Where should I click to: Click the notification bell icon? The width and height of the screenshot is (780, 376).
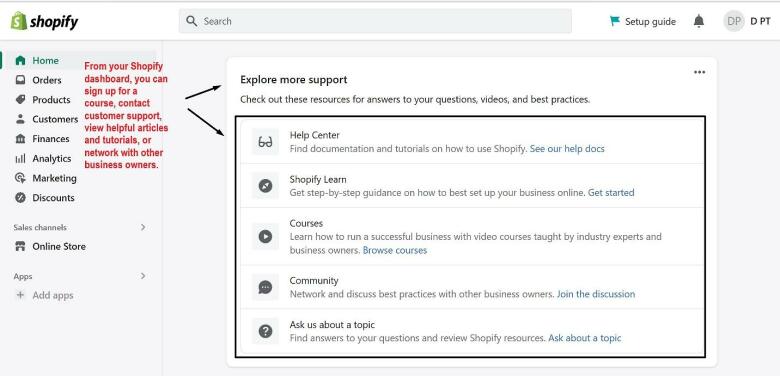pos(699,21)
